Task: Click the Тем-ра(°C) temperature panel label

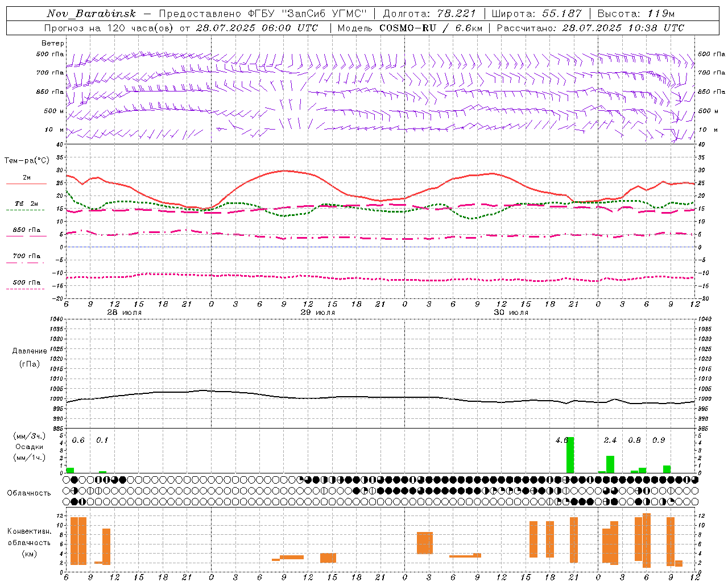Action: pyautogui.click(x=27, y=161)
